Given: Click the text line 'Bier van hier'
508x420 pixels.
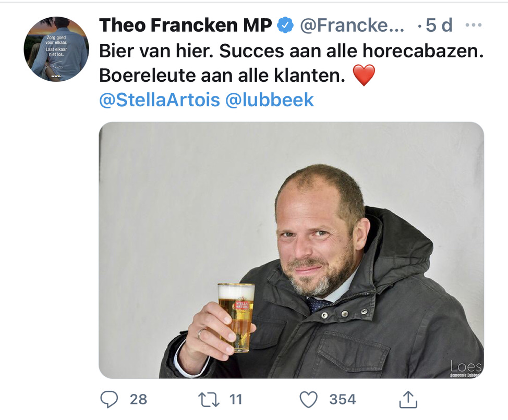Looking at the screenshot, I should point(155,52).
